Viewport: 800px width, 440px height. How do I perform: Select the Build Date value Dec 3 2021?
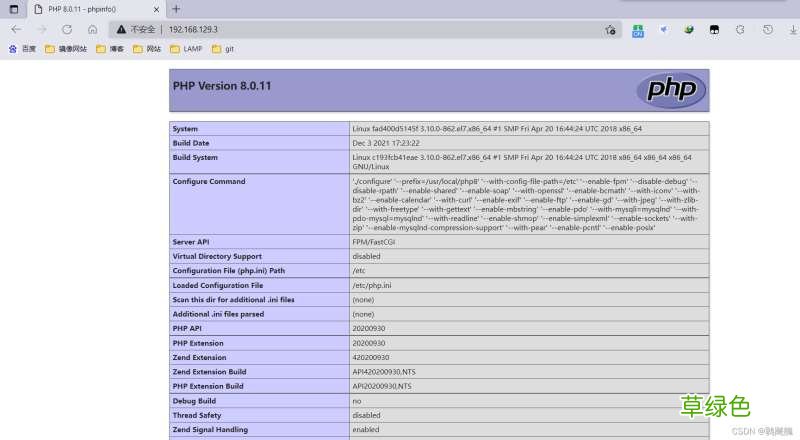pos(386,143)
